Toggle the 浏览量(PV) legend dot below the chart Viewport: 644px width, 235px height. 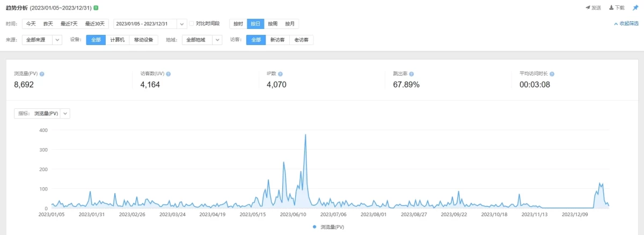click(x=314, y=227)
